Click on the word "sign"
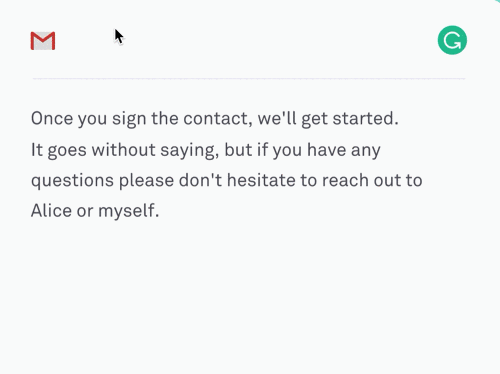The height and width of the screenshot is (374, 500). (x=129, y=119)
